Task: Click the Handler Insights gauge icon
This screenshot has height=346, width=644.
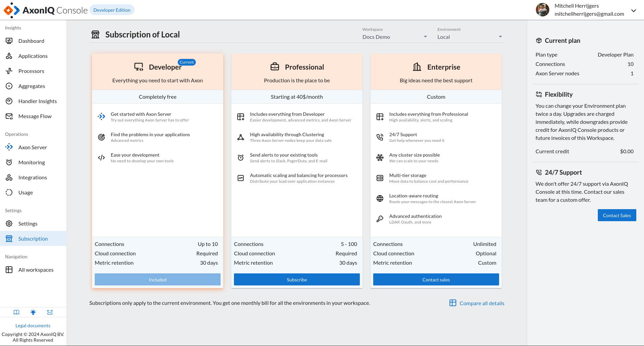Action: 9,101
